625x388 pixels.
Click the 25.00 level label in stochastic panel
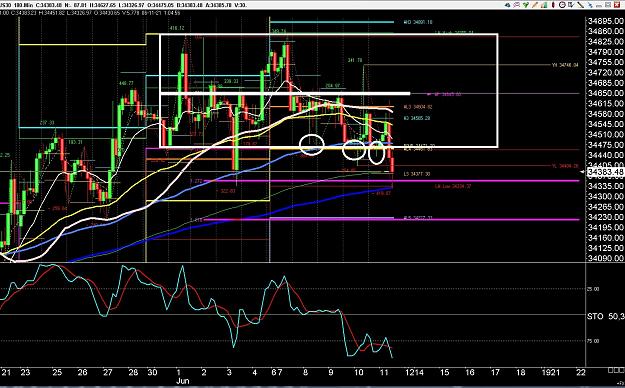(x=594, y=289)
